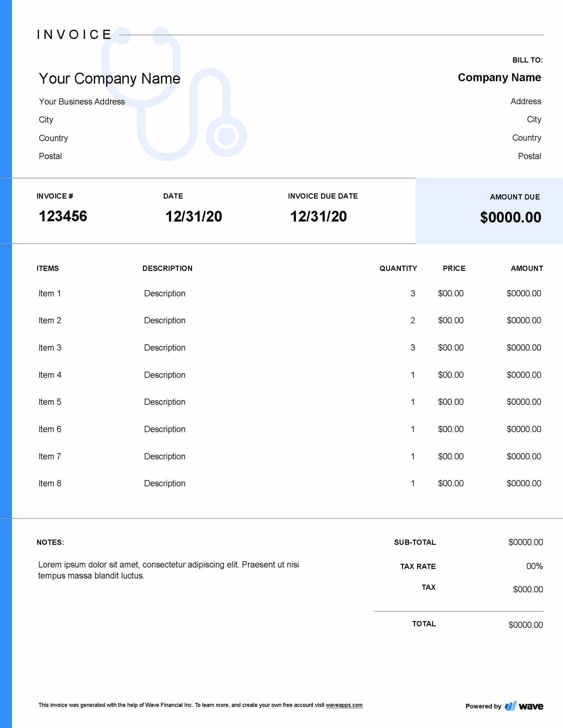
Task: Click the 00% tax rate value
Action: coord(534,566)
